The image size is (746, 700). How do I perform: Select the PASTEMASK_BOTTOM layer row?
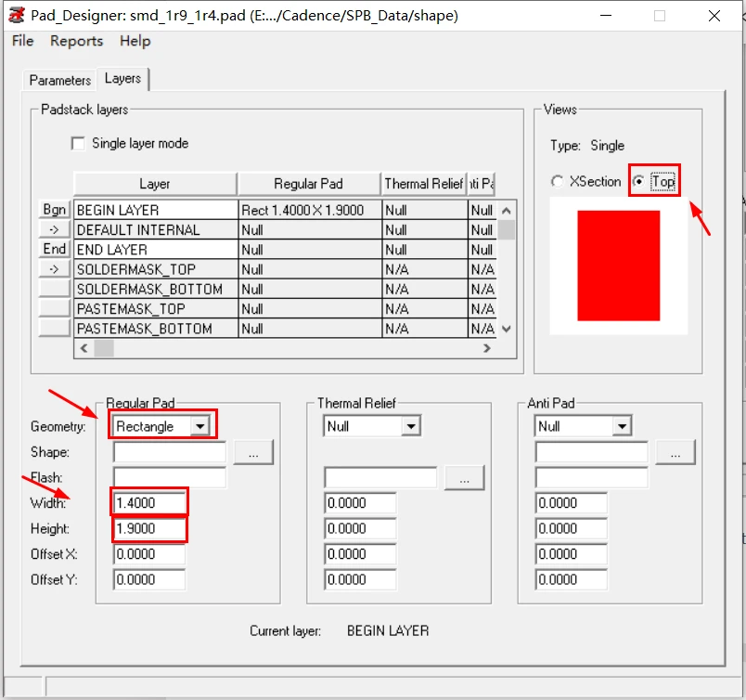(x=285, y=329)
